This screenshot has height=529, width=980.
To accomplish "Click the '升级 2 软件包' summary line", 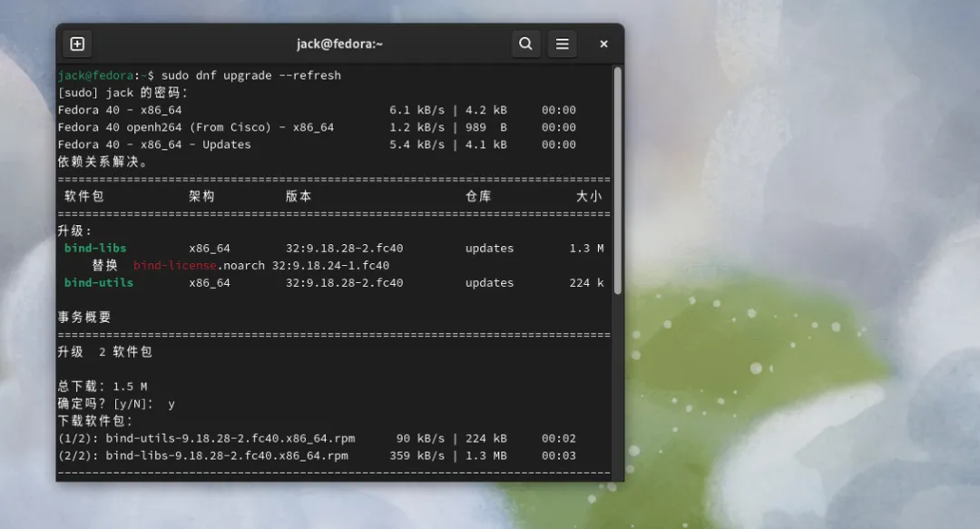I will pyautogui.click(x=105, y=352).
